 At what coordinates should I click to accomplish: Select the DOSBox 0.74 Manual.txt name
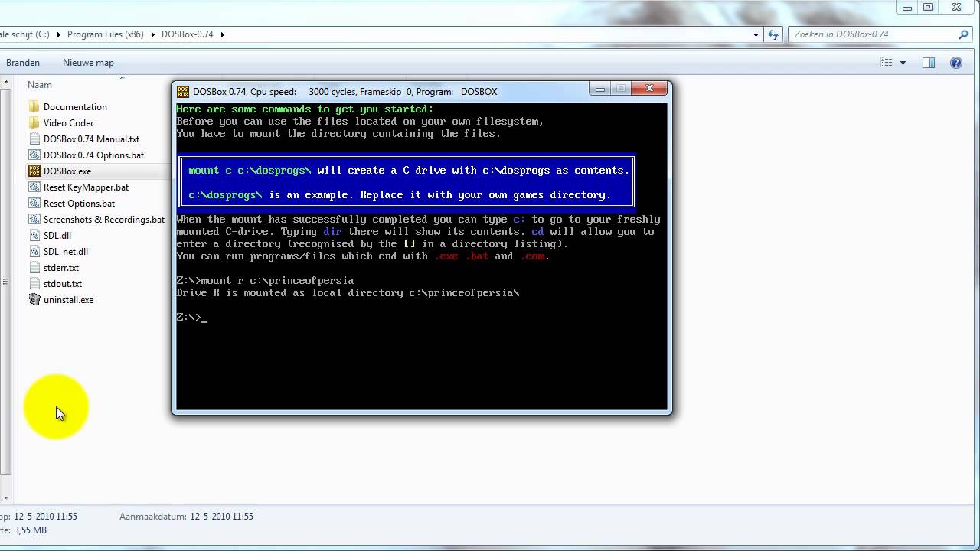91,139
